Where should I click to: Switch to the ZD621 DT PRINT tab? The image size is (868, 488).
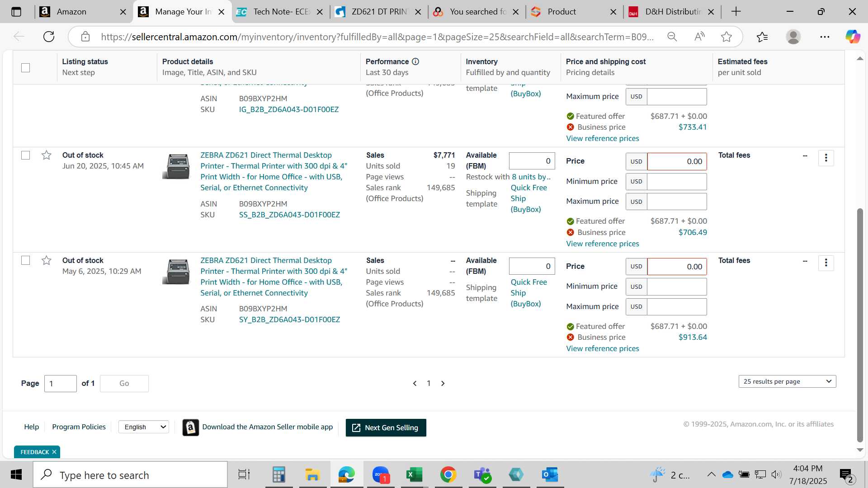click(379, 12)
